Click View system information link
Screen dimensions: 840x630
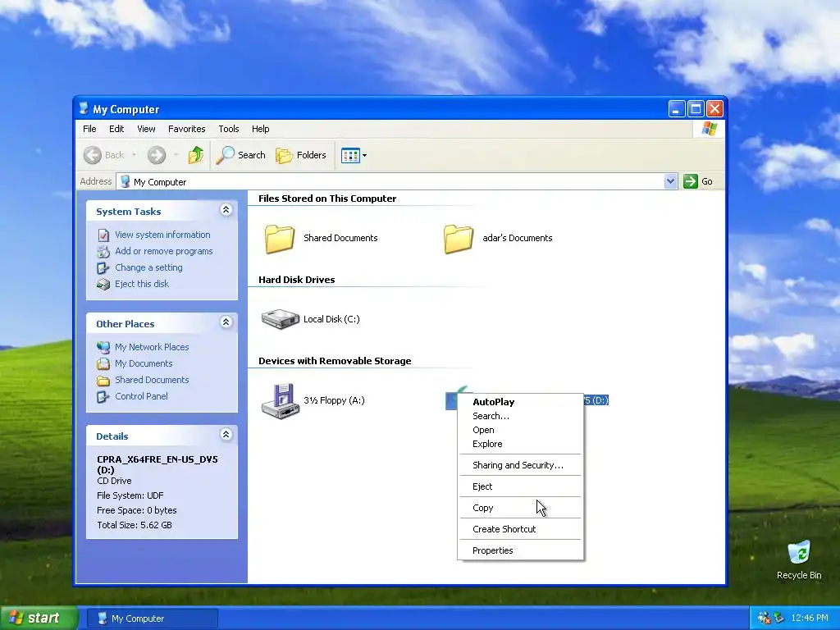(162, 235)
